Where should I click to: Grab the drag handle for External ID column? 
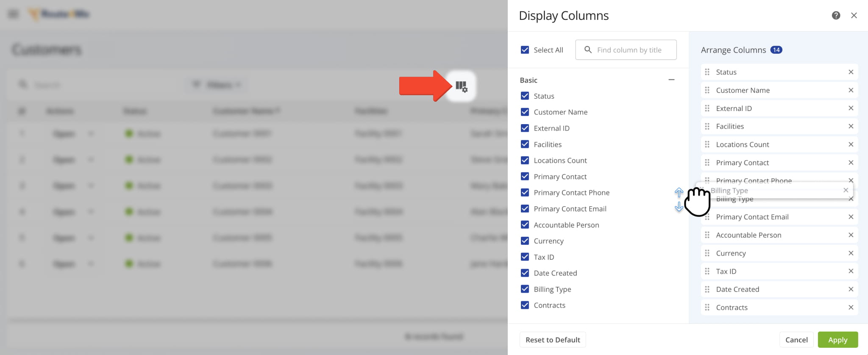coord(707,108)
